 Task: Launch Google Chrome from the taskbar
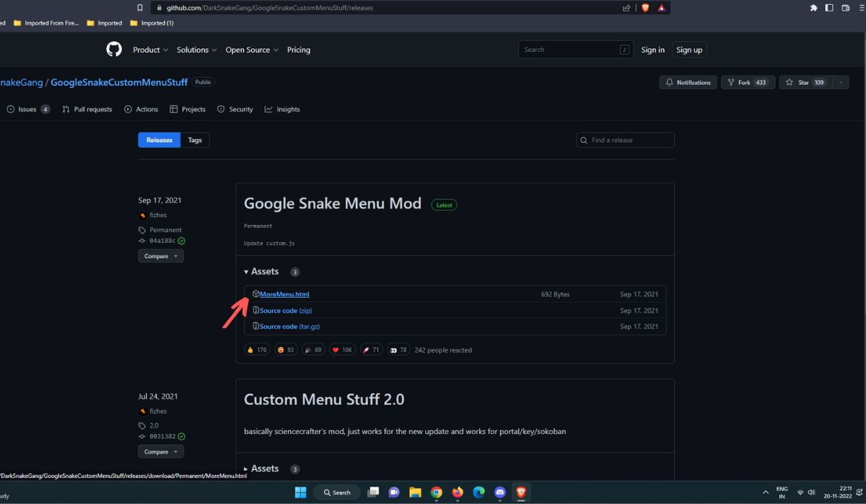point(436,492)
